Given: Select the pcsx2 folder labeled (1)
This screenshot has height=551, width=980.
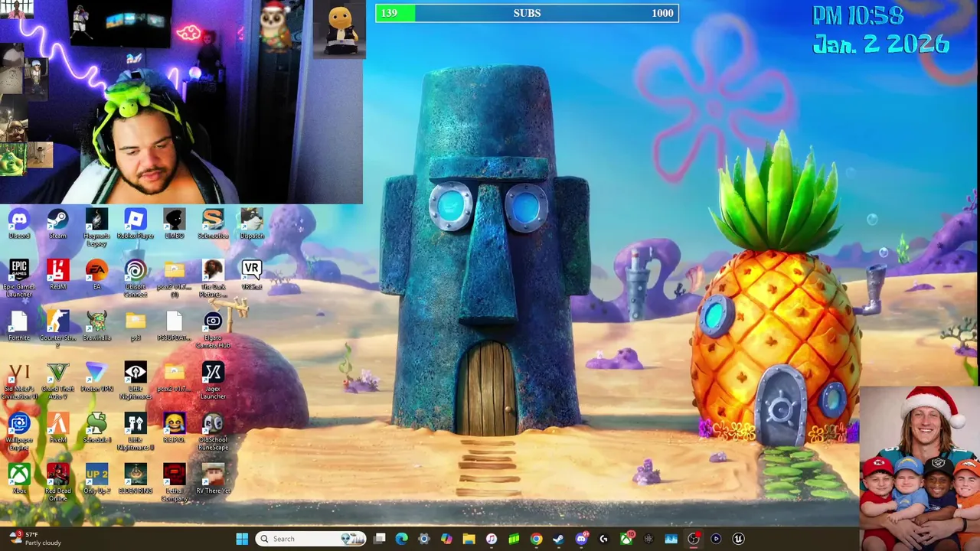Looking at the screenshot, I should (174, 278).
